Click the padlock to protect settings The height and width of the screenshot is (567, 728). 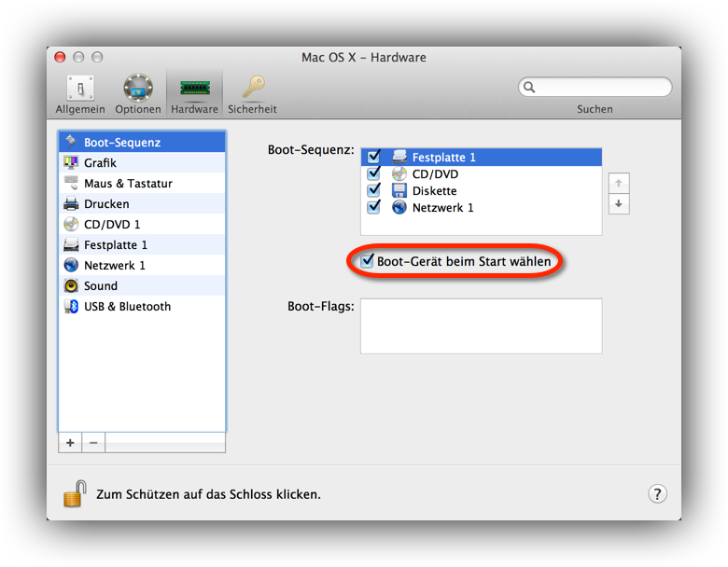coord(76,493)
